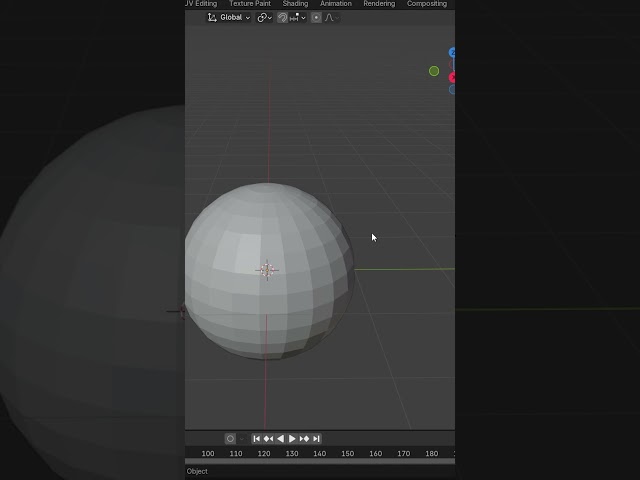Screen dimensions: 640x480
Task: Toggle the auto keying record button
Action: click(230, 439)
